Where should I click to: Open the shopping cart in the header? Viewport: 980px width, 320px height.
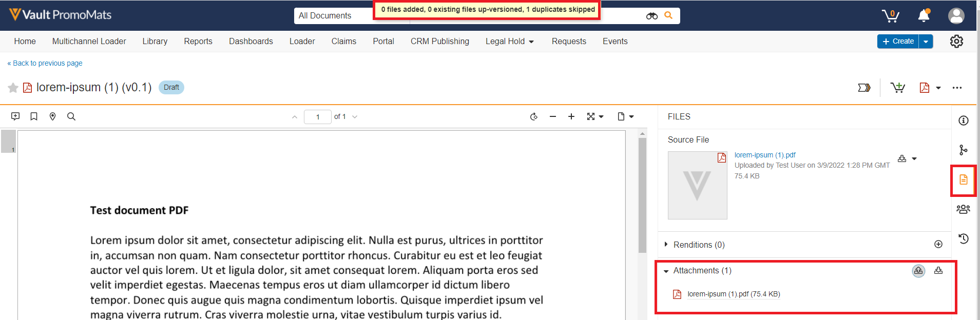click(x=890, y=16)
